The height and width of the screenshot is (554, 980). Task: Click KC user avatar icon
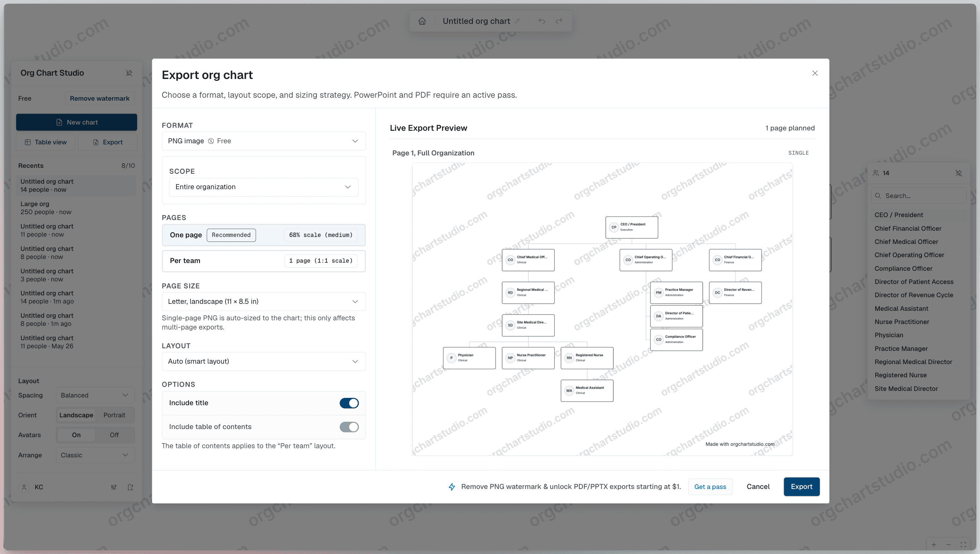(x=24, y=487)
